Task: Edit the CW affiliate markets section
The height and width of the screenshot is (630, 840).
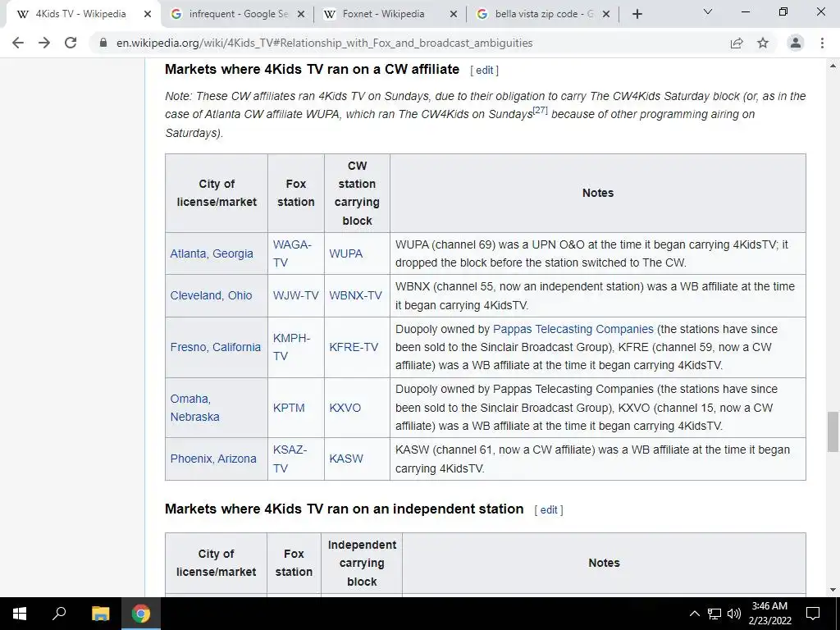Action: click(484, 71)
